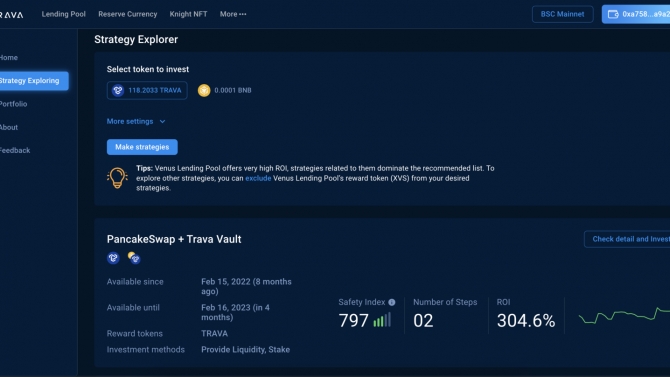This screenshot has height=377, width=670.
Task: Expand the More menu in header
Action: coord(233,14)
